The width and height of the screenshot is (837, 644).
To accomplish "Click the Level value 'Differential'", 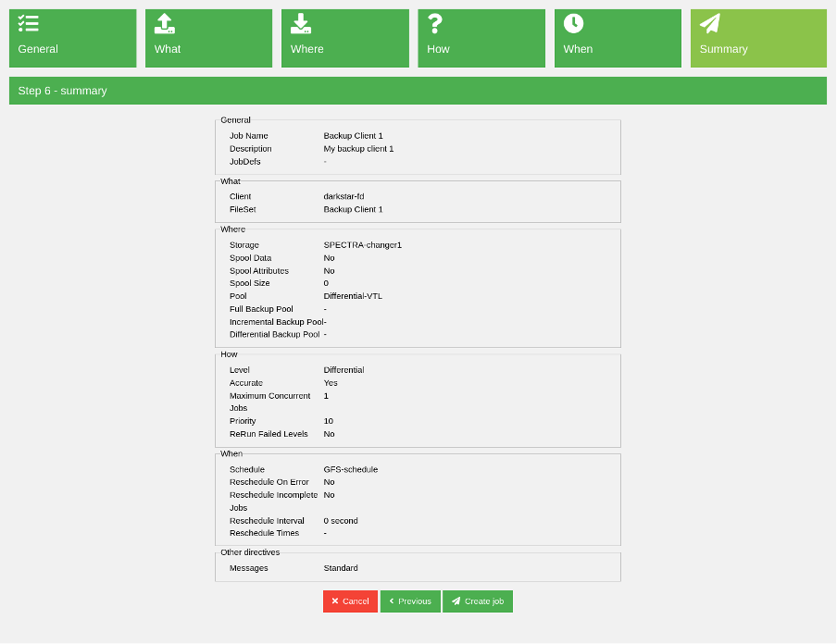I will [344, 370].
